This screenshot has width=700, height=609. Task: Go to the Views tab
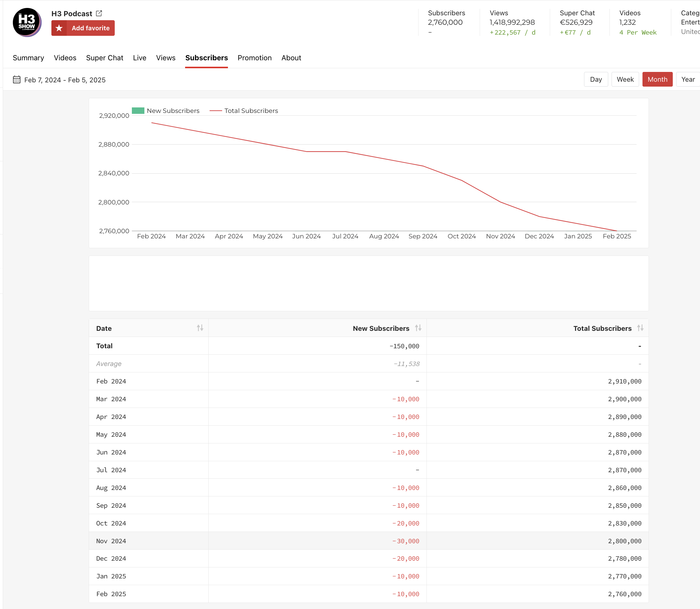click(166, 58)
